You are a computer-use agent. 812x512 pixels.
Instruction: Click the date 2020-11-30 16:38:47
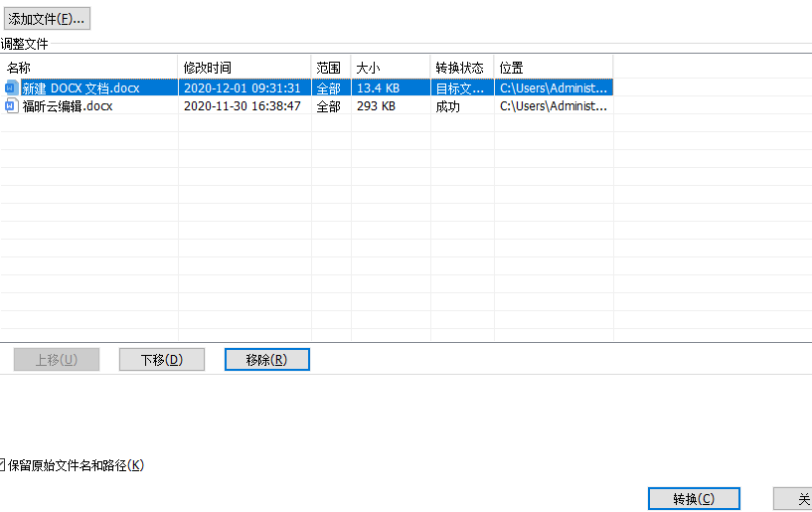(243, 106)
